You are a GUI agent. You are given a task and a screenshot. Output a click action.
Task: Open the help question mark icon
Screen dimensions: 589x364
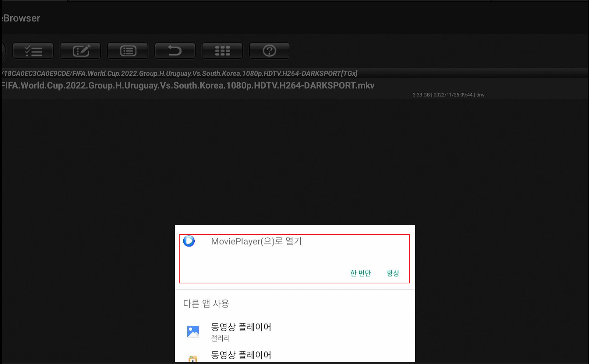click(x=269, y=51)
